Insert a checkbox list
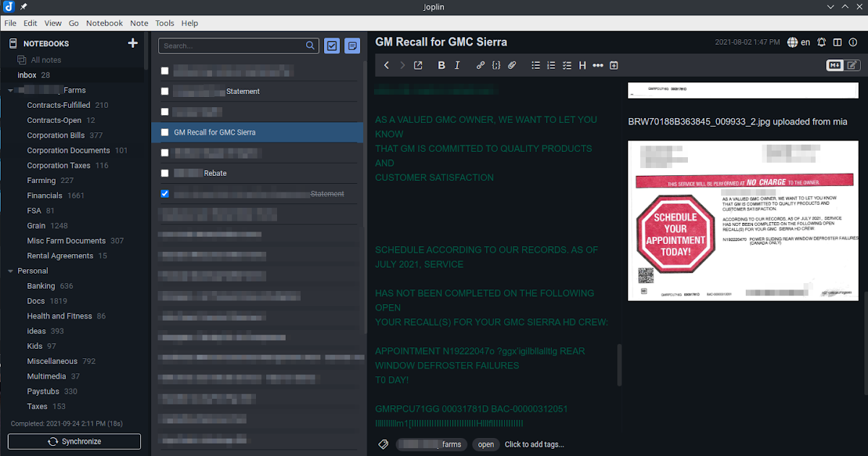Image resolution: width=868 pixels, height=456 pixels. tap(567, 65)
